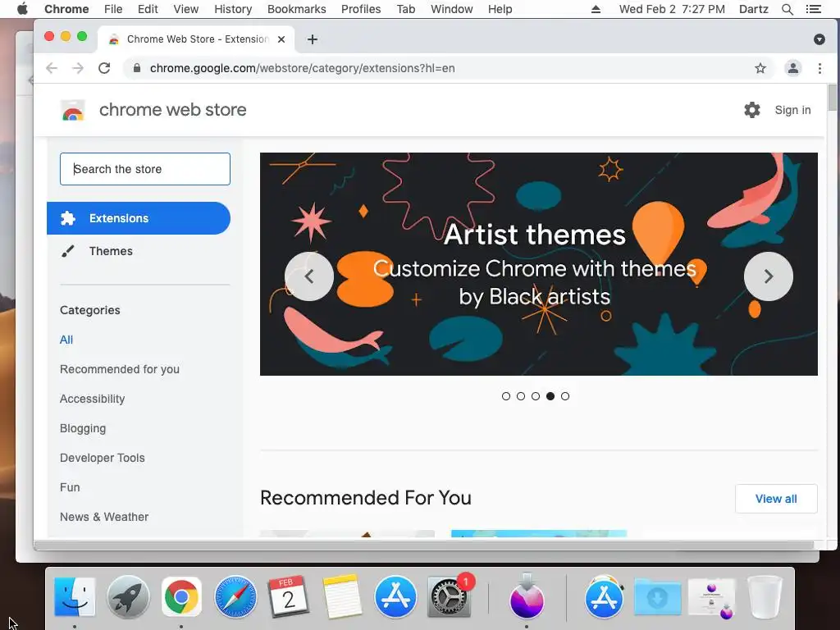Click the Sign in link
Screen dimensions: 840x630
(x=793, y=110)
